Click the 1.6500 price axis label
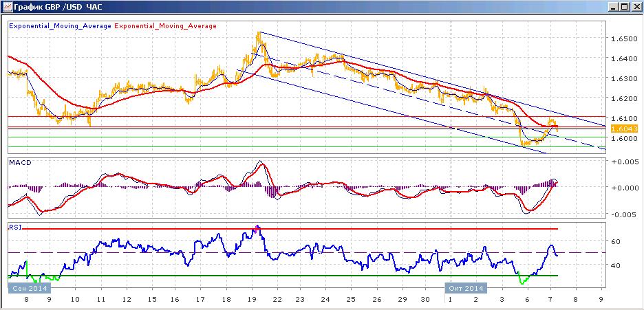 tap(625, 39)
